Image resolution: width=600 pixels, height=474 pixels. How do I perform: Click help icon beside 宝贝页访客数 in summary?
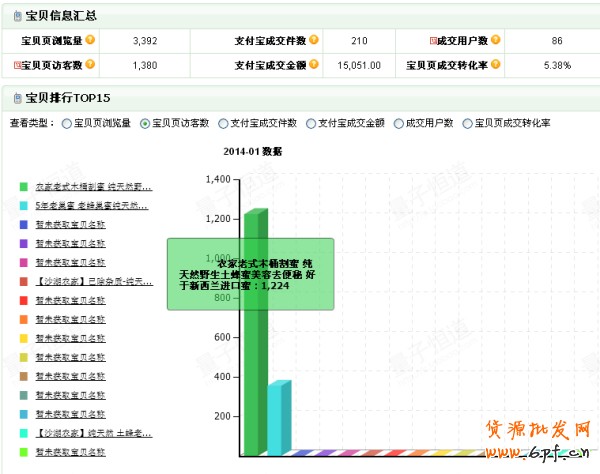(90, 65)
